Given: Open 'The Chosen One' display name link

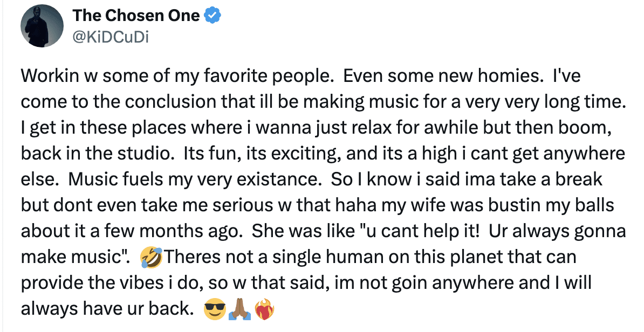Looking at the screenshot, I should point(136,16).
